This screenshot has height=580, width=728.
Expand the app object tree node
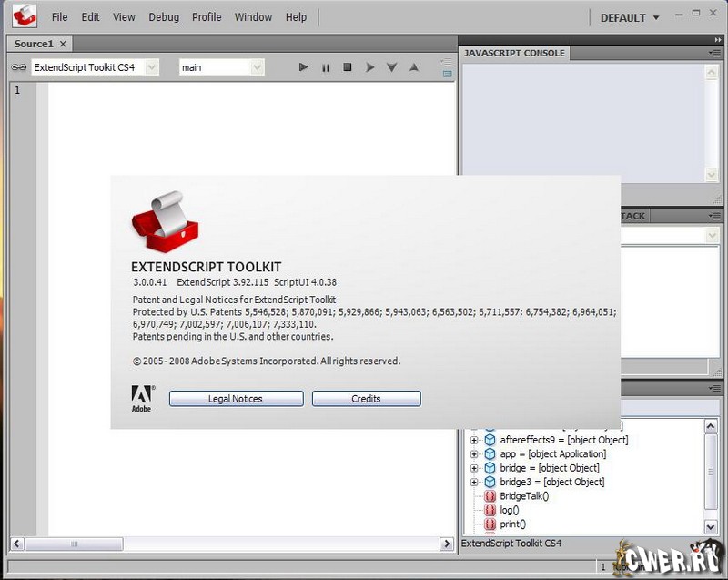474,454
